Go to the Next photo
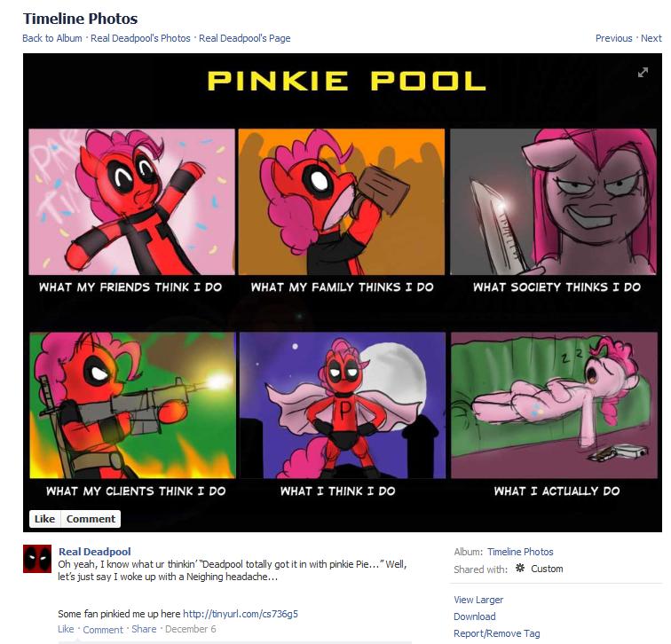 pyautogui.click(x=651, y=38)
